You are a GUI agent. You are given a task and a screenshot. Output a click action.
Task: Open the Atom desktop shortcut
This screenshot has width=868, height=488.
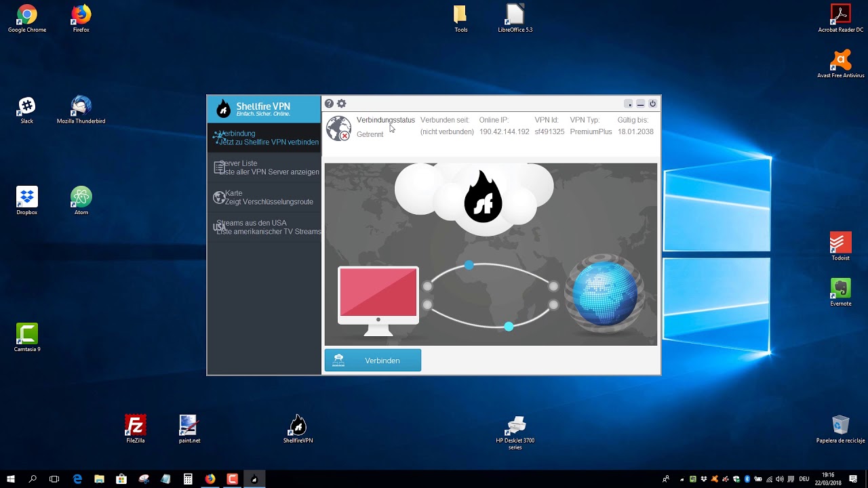[x=81, y=201]
